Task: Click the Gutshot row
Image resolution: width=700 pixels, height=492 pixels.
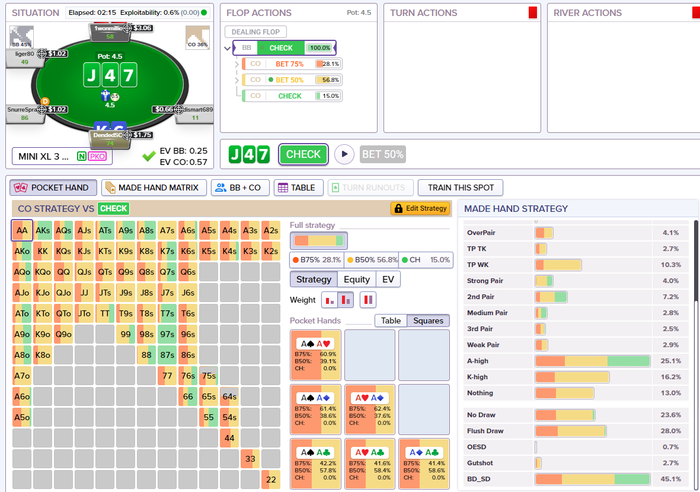Action: tap(578, 463)
